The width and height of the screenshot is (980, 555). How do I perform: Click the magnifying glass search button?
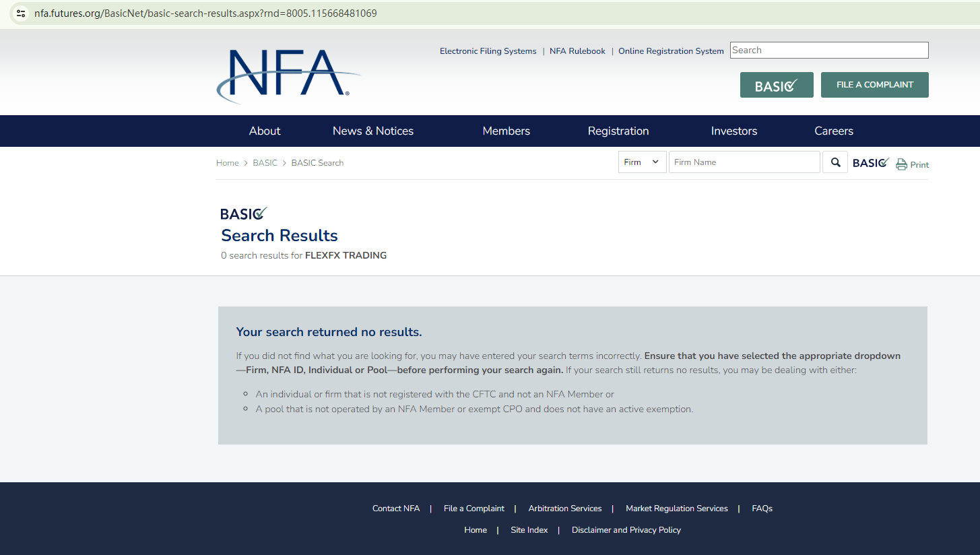[x=835, y=162]
